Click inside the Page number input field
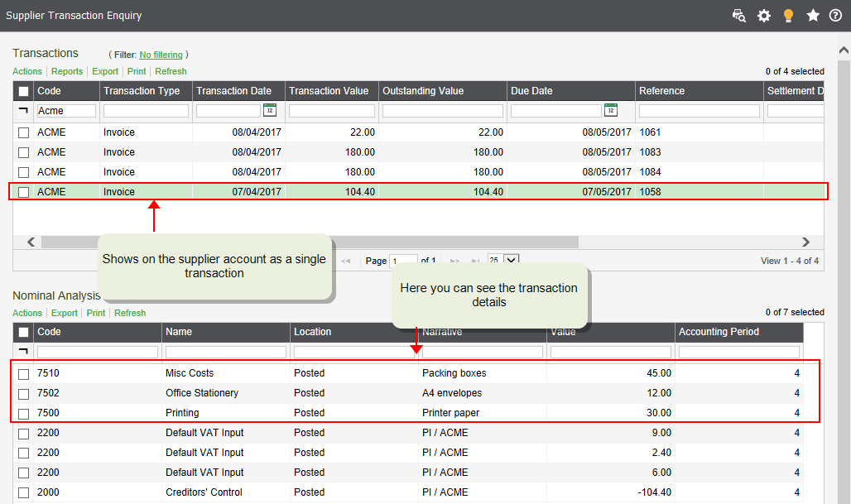 click(403, 260)
